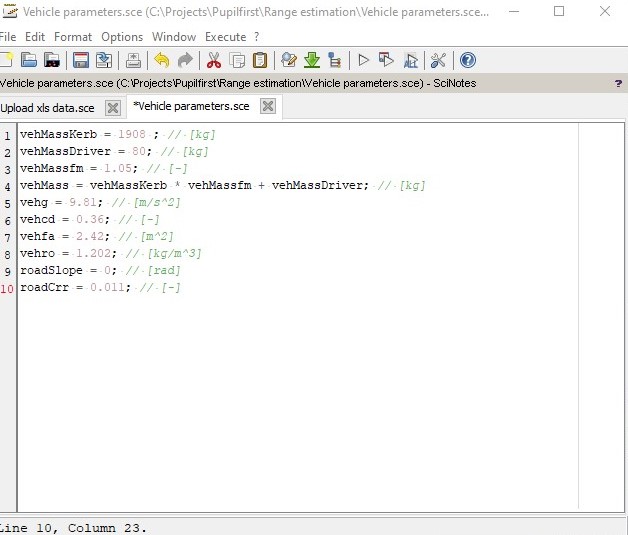Open file in Scilab directory icon
Image resolution: width=628 pixels, height=535 pixels.
[x=52, y=60]
